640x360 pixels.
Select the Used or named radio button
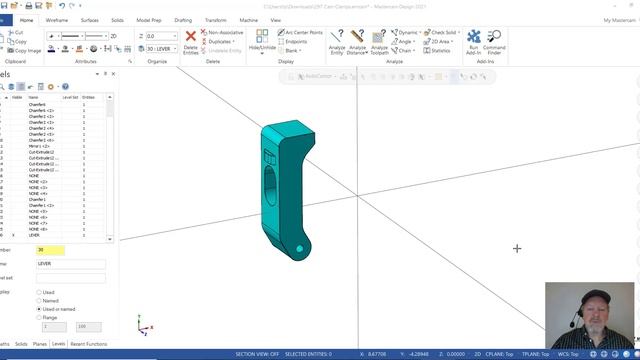[x=39, y=309]
